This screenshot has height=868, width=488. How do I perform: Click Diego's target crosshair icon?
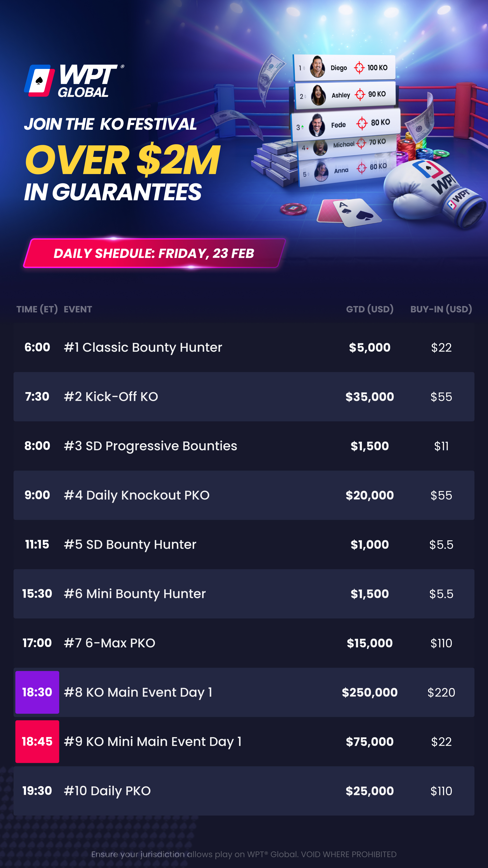[359, 68]
